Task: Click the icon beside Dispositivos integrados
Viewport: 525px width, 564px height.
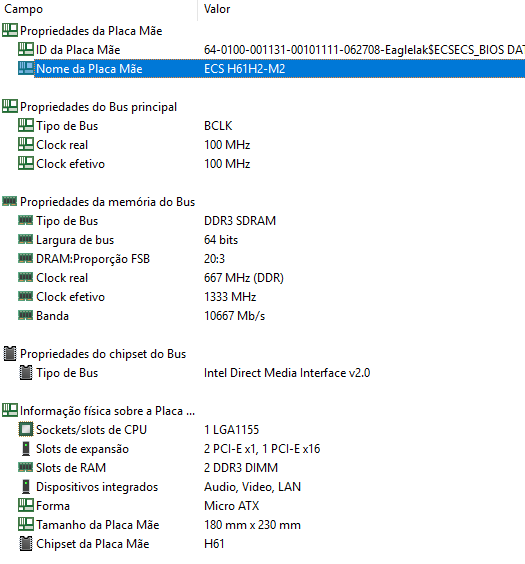Action: click(26, 486)
